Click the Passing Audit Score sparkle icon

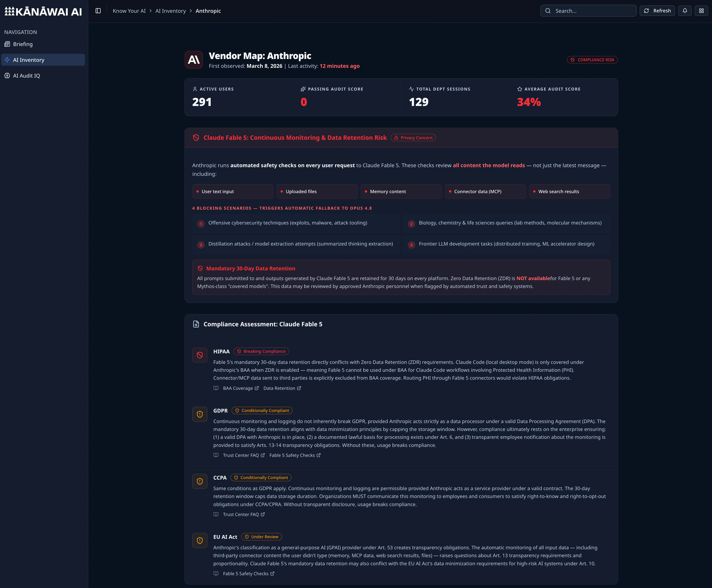[303, 89]
